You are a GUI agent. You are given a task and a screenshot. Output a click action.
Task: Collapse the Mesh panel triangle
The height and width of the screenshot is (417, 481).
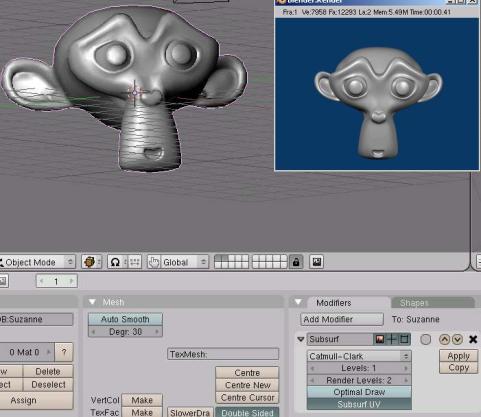pos(92,302)
